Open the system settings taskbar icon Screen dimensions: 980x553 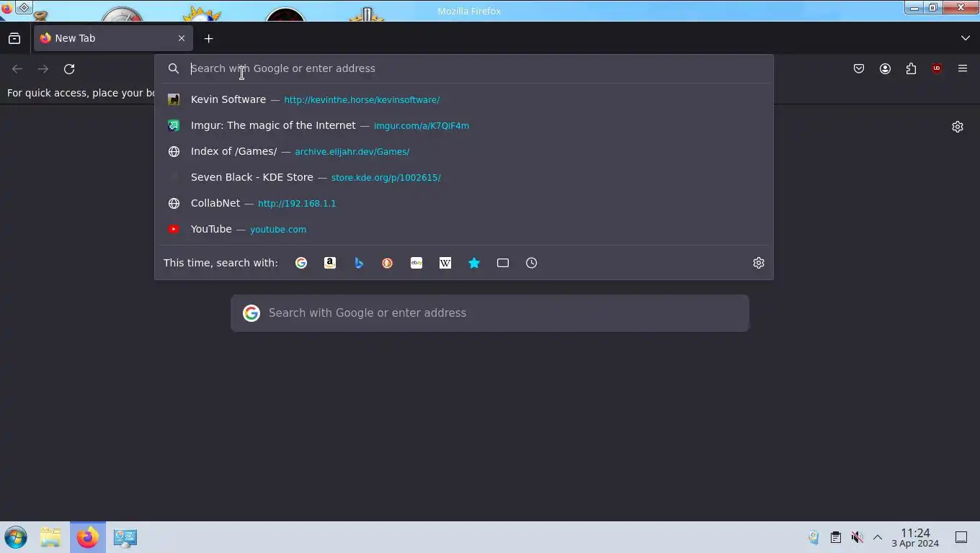125,537
